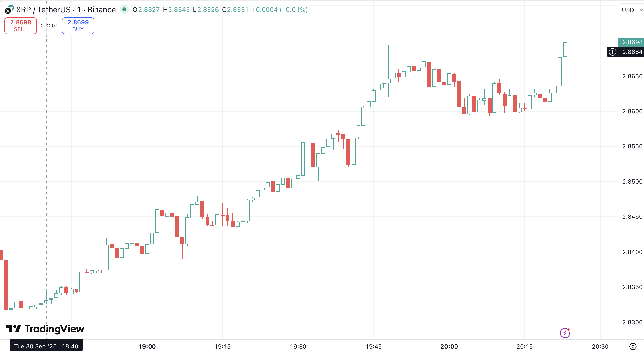
Task: Click the 2.8300 price scale label
Action: [x=632, y=322]
